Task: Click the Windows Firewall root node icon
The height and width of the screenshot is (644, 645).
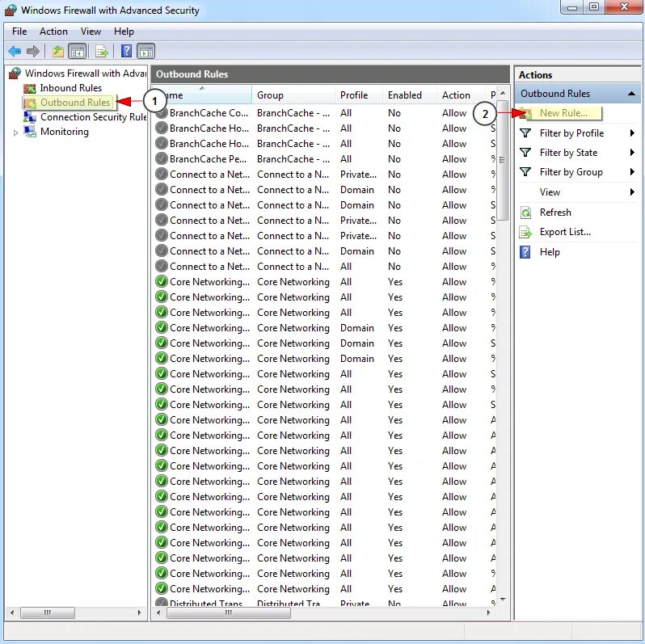Action: pyautogui.click(x=15, y=74)
